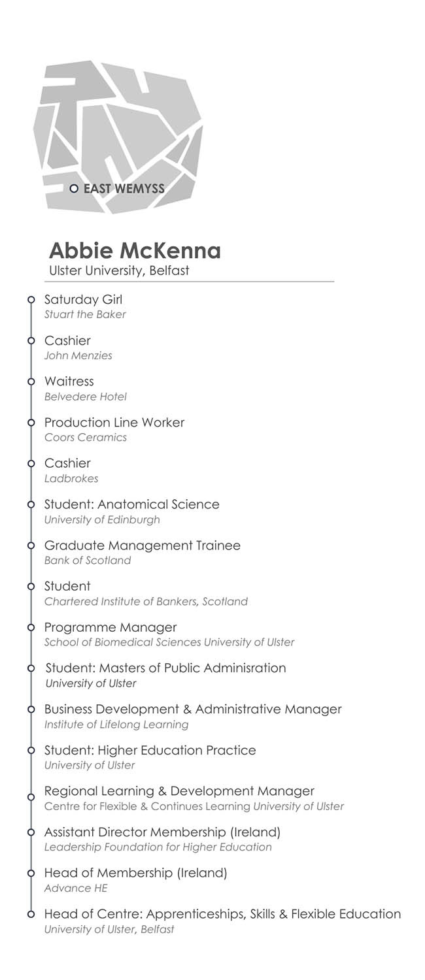Click the timeline dot beside Programme Manager
The height and width of the screenshot is (980, 425).
click(31, 628)
